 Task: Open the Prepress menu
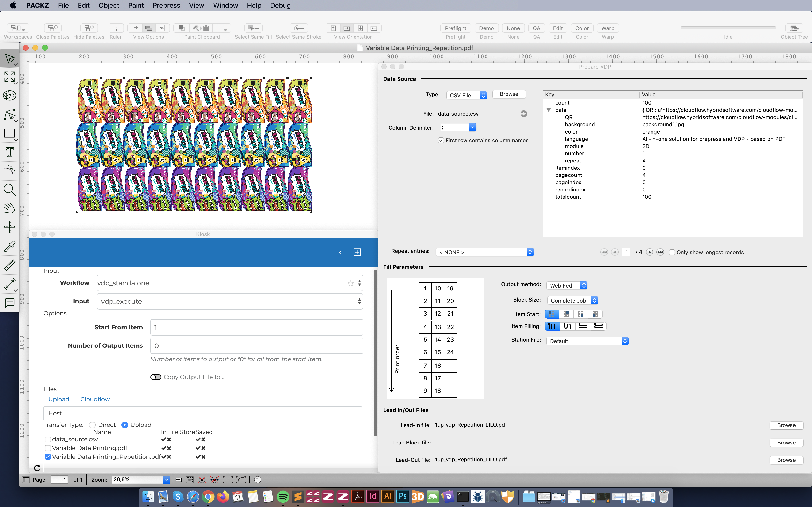166,5
